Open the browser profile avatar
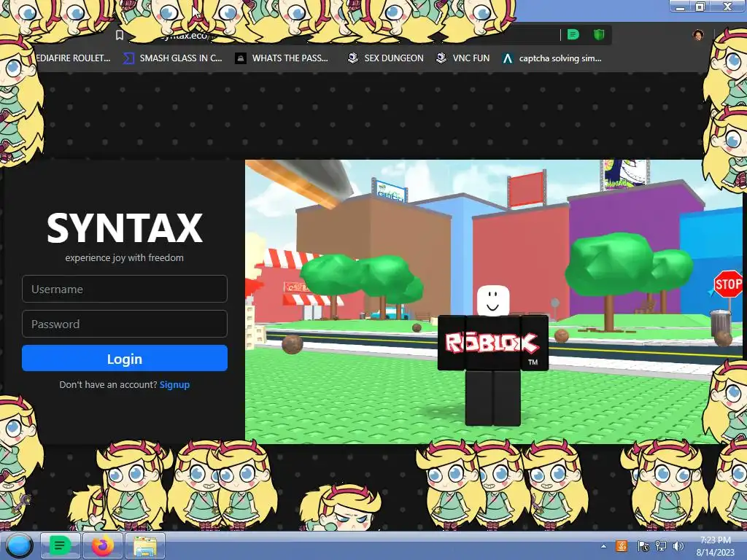The width and height of the screenshot is (747, 560). click(x=698, y=35)
